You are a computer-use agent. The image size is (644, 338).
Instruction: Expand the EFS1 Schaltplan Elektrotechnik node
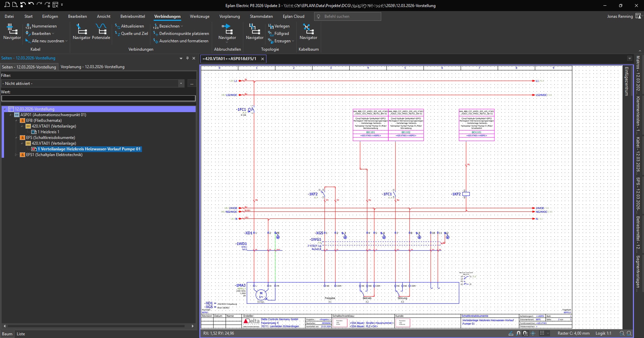click(x=16, y=155)
